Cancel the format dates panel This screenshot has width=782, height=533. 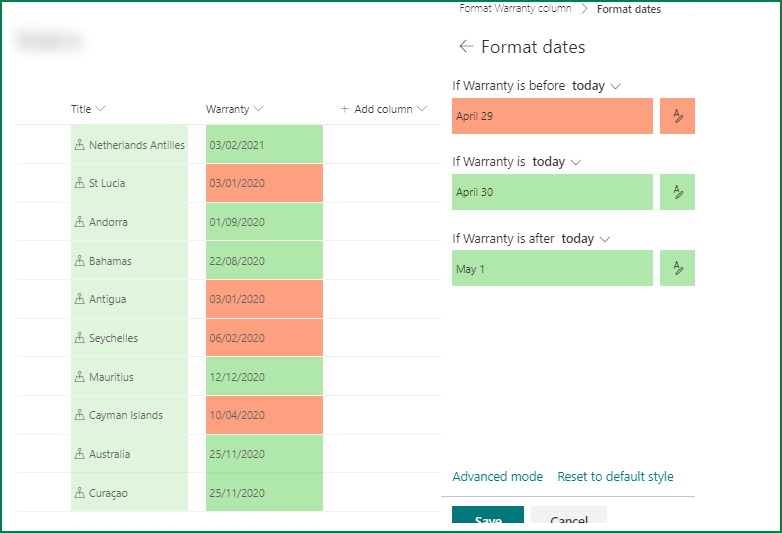(x=568, y=520)
